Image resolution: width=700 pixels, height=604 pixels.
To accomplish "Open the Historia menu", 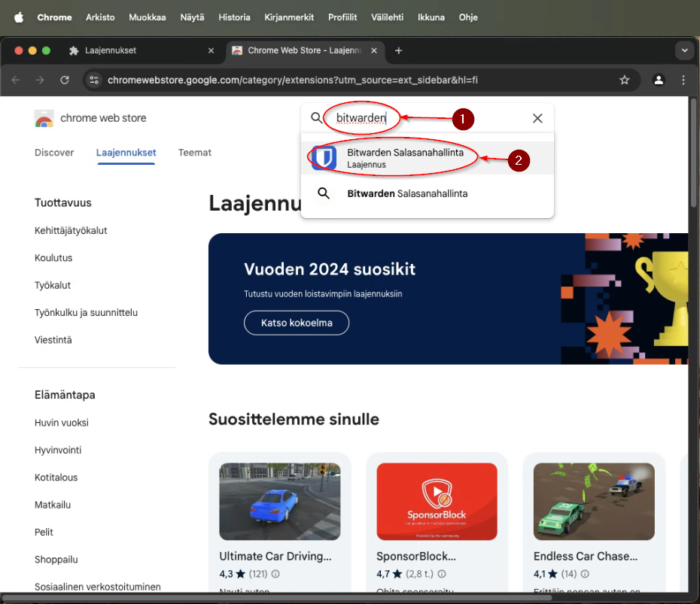I will (x=234, y=17).
